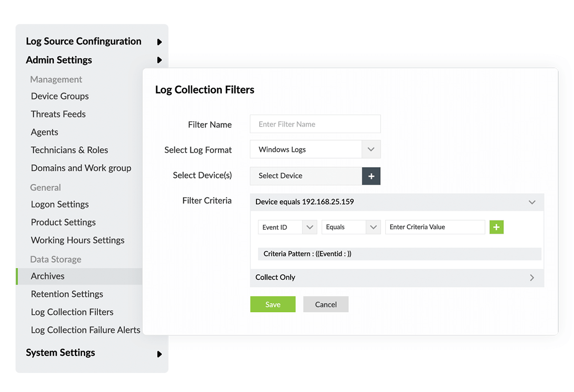574x392 pixels.
Task: Click the green add criteria plus icon
Action: [496, 227]
